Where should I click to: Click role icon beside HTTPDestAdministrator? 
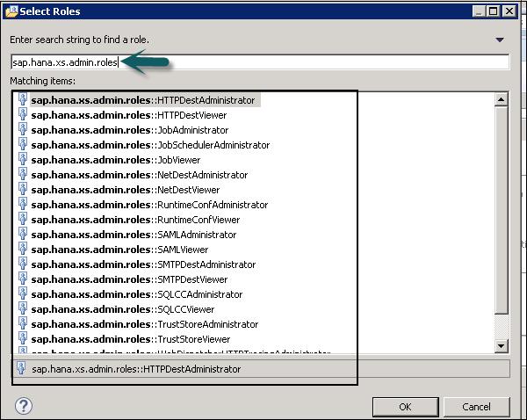pos(23,99)
